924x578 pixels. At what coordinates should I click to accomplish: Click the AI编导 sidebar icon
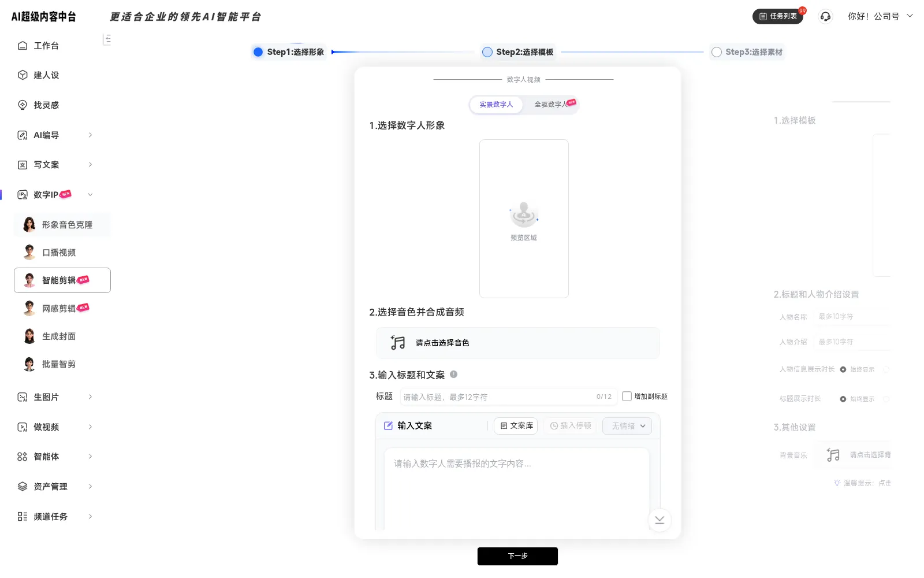pos(23,135)
